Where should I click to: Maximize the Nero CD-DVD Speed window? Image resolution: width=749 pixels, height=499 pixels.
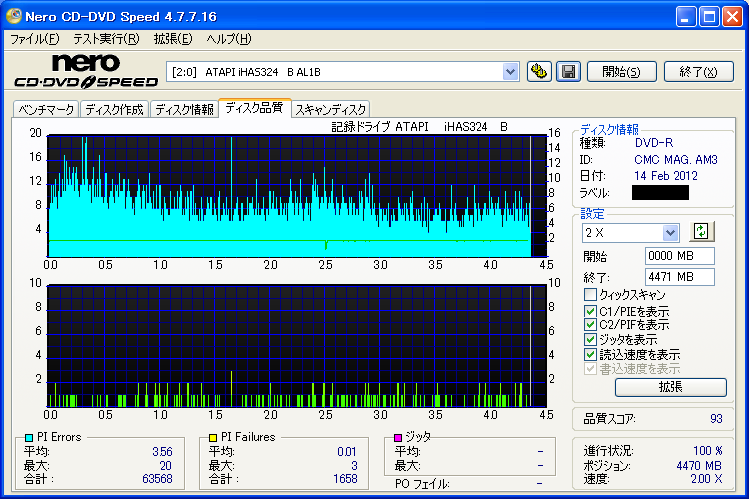point(709,17)
